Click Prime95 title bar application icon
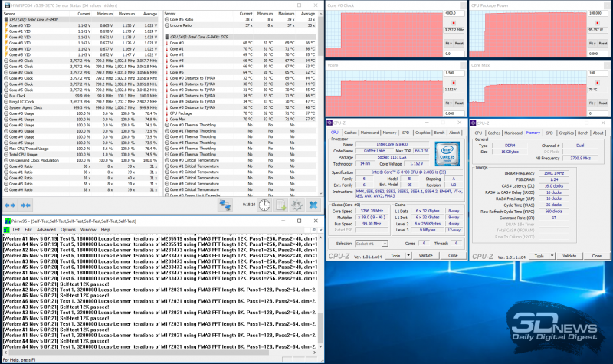 [7, 221]
